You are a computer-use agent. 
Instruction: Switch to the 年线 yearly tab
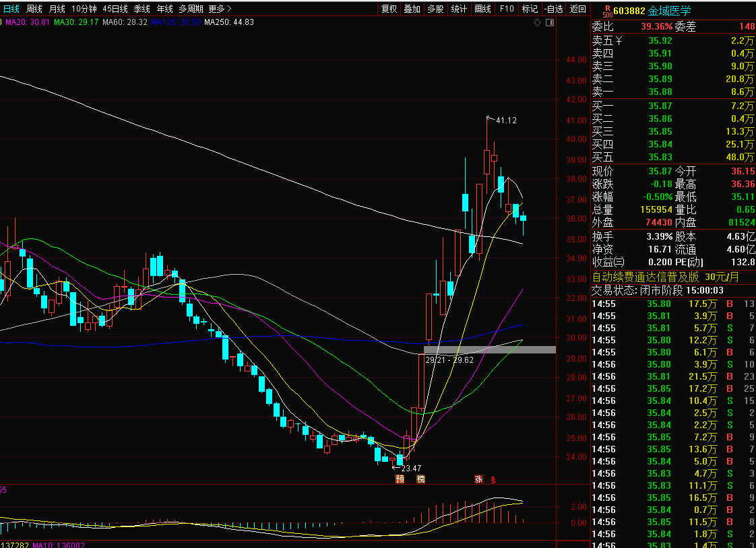point(165,9)
